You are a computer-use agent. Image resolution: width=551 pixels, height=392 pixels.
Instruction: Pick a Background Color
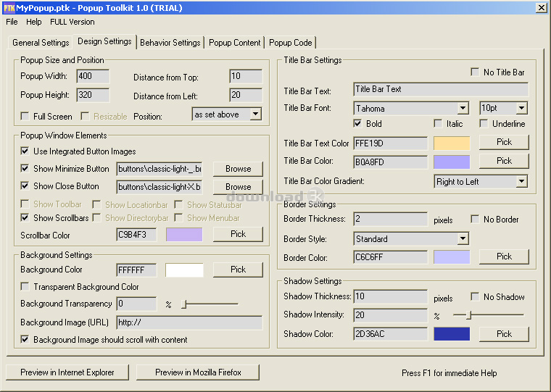click(238, 270)
